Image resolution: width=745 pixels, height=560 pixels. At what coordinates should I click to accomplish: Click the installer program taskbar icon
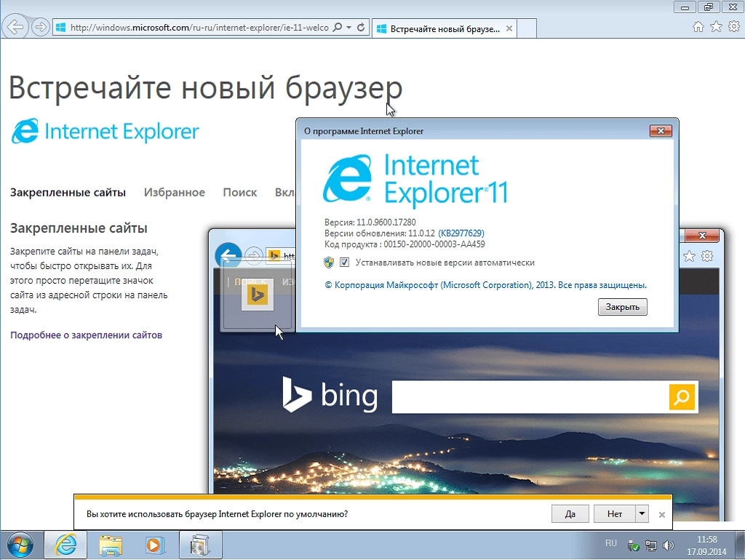click(x=201, y=544)
